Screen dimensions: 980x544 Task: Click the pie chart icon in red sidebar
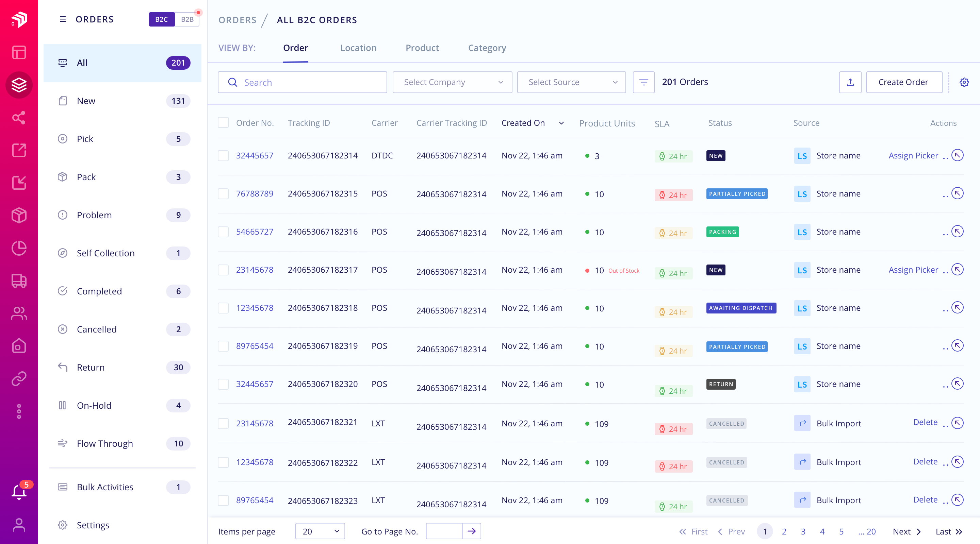click(19, 248)
